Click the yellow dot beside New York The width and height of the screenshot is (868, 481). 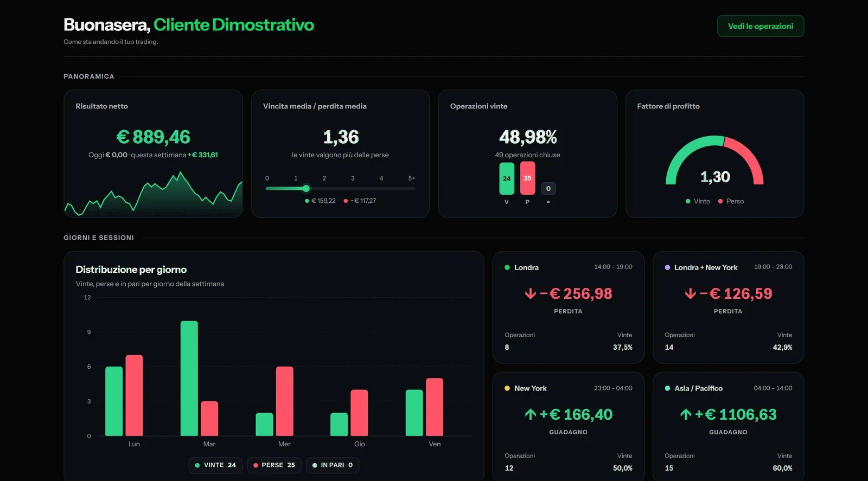click(x=507, y=388)
